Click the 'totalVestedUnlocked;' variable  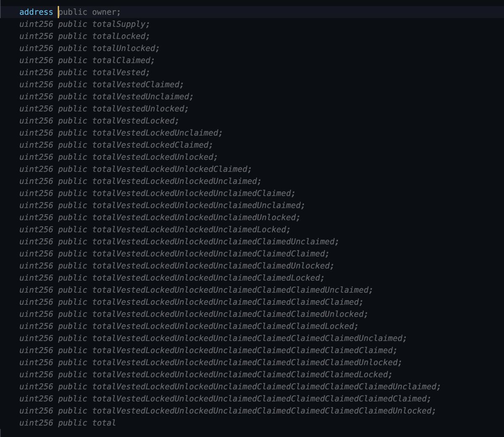click(141, 108)
